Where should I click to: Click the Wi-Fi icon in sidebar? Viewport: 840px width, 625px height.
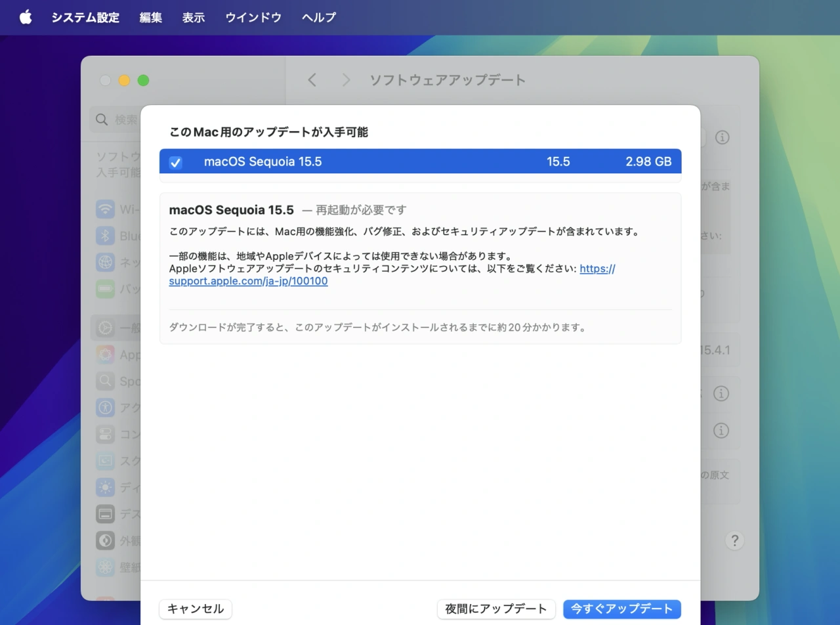pyautogui.click(x=105, y=209)
